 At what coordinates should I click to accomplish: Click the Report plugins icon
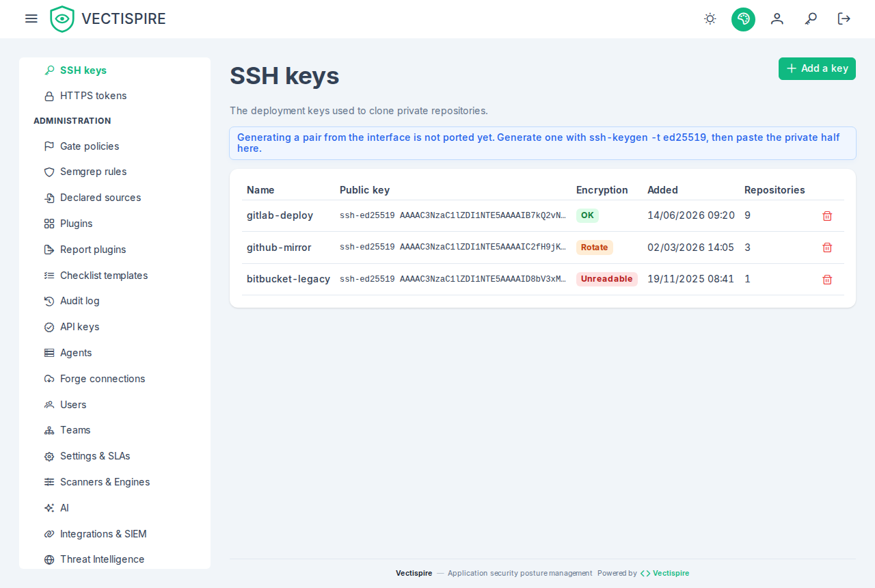[49, 250]
